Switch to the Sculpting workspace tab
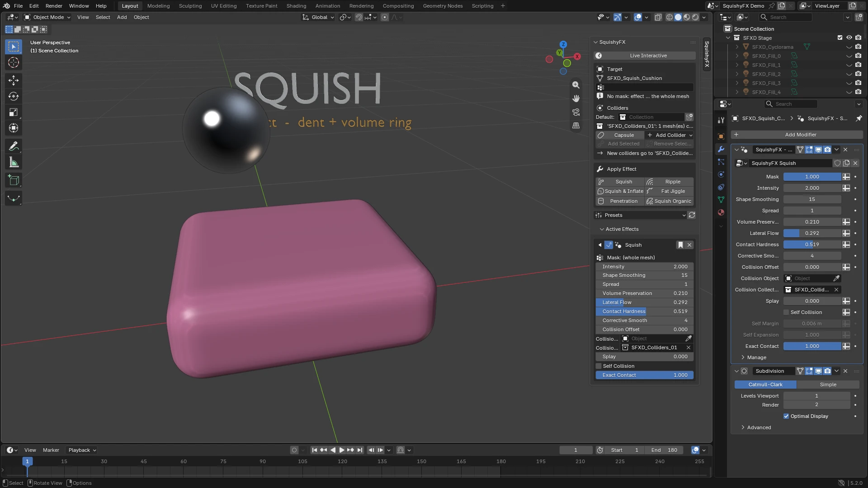This screenshot has width=868, height=488. click(x=190, y=6)
